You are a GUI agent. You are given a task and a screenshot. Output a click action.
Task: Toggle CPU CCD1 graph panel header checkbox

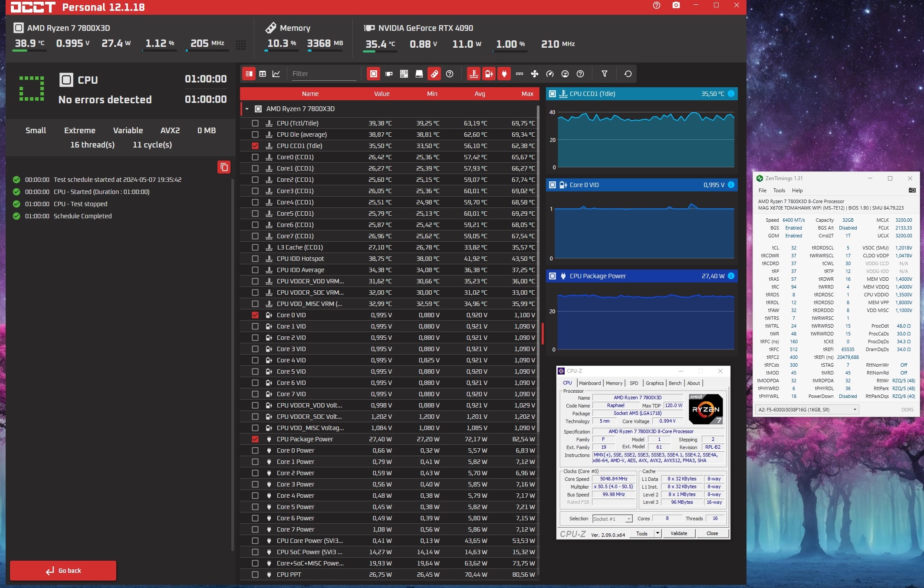552,94
